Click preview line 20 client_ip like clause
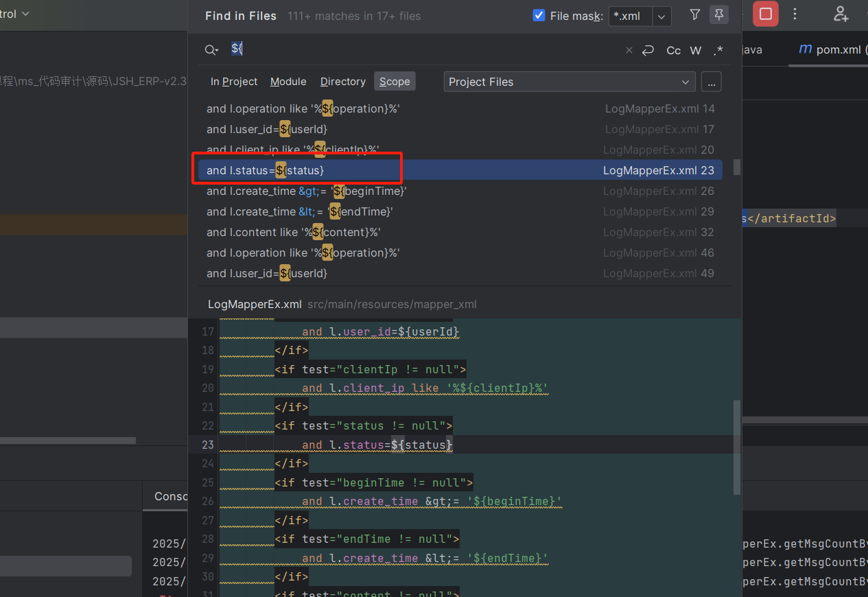Screen dimensions: 868x597 pyautogui.click(x=425, y=388)
